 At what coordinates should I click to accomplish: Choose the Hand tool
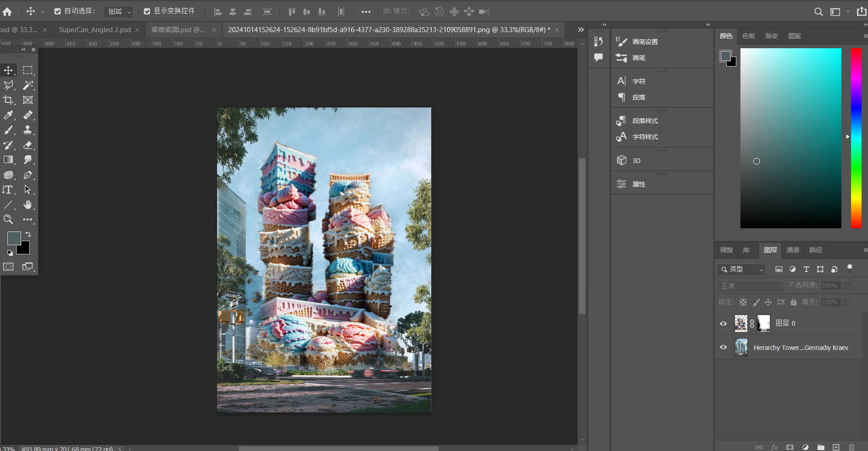tap(28, 204)
